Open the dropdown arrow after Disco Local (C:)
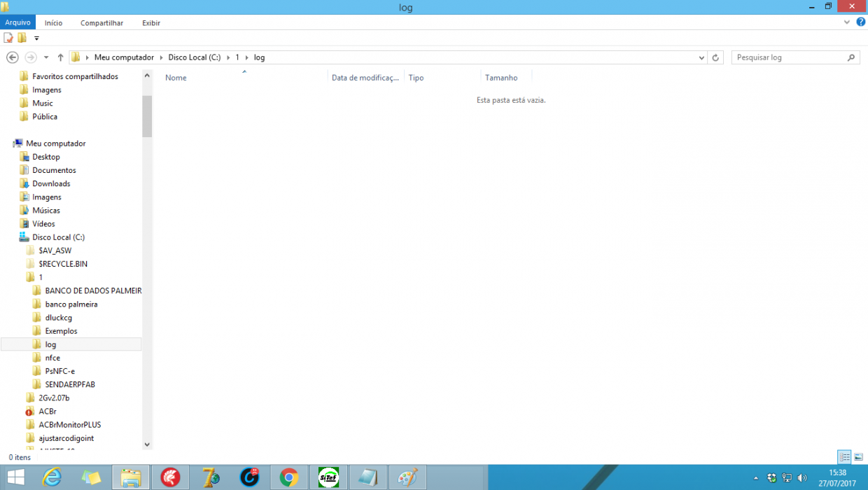 tap(227, 57)
